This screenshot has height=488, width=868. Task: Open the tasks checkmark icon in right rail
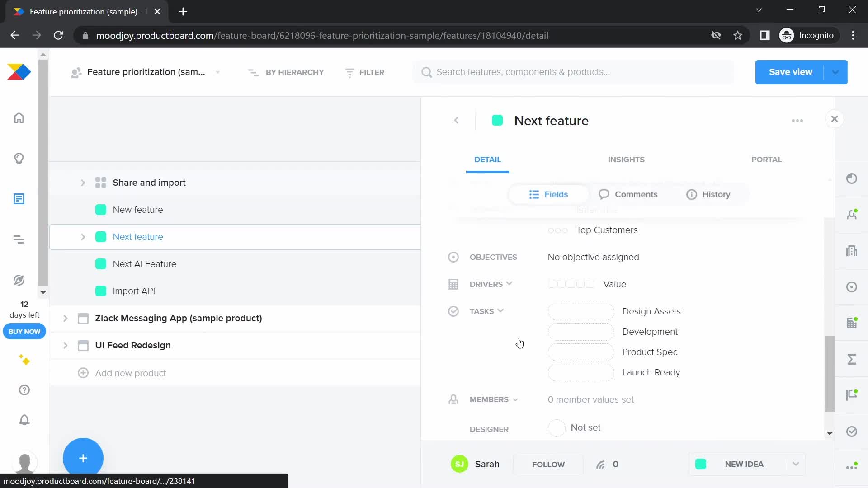click(x=852, y=432)
